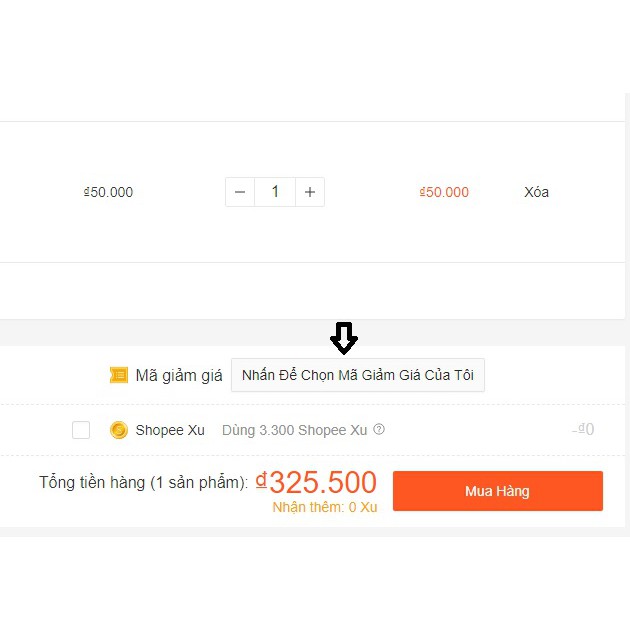Click the Mua Hàng button
Screen dimensions: 630x630
[498, 491]
